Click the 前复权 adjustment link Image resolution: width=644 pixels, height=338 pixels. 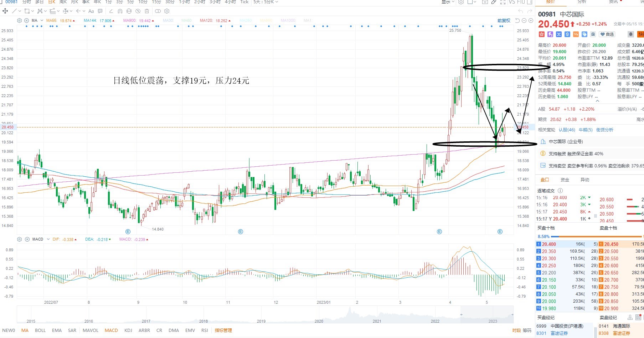pyautogui.click(x=504, y=20)
